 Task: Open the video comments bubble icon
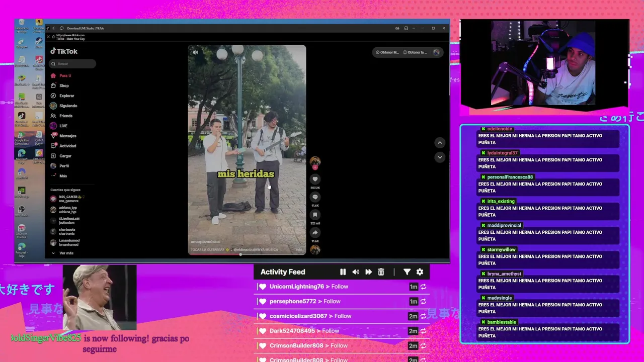pyautogui.click(x=315, y=197)
